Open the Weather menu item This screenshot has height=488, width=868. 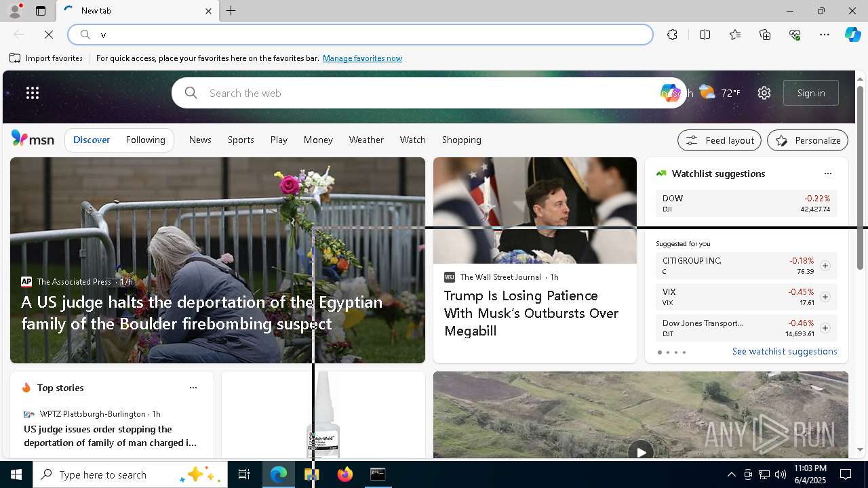coord(366,140)
